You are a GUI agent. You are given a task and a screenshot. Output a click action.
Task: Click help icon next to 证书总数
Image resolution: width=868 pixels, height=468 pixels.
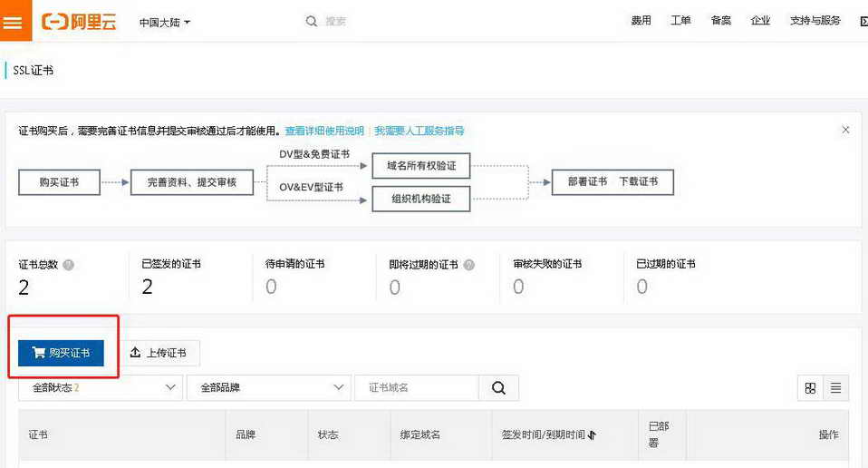(x=69, y=265)
